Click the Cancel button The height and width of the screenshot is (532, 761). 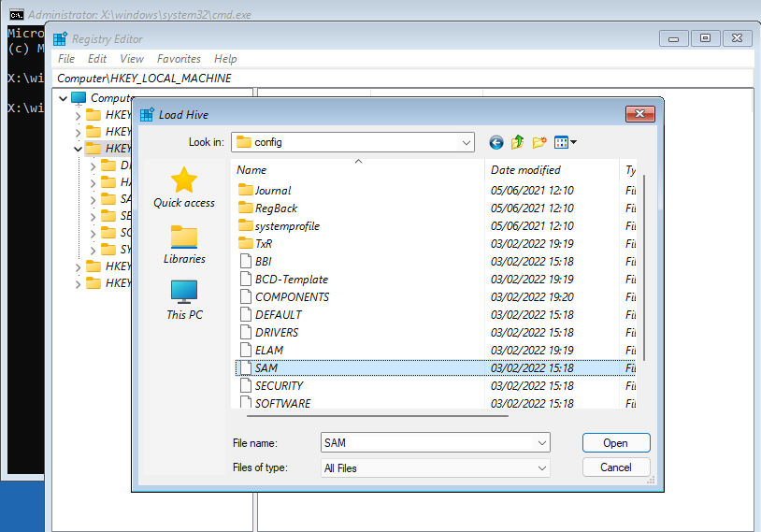[x=616, y=467]
